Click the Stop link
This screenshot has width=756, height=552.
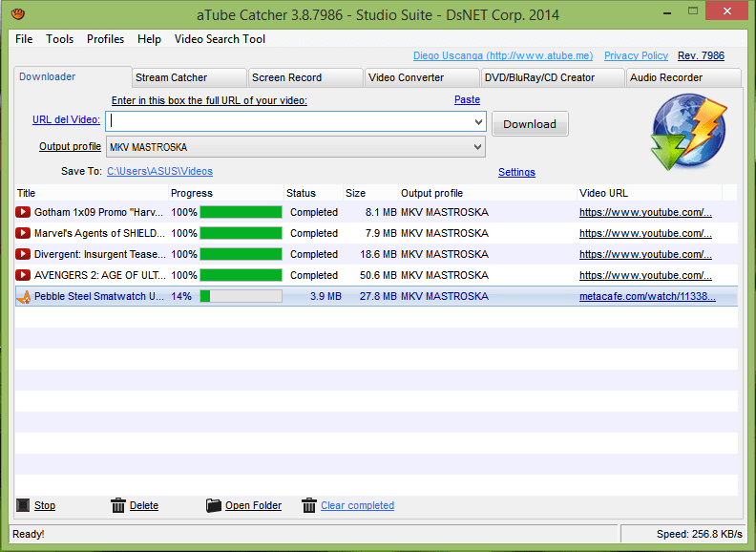(45, 505)
